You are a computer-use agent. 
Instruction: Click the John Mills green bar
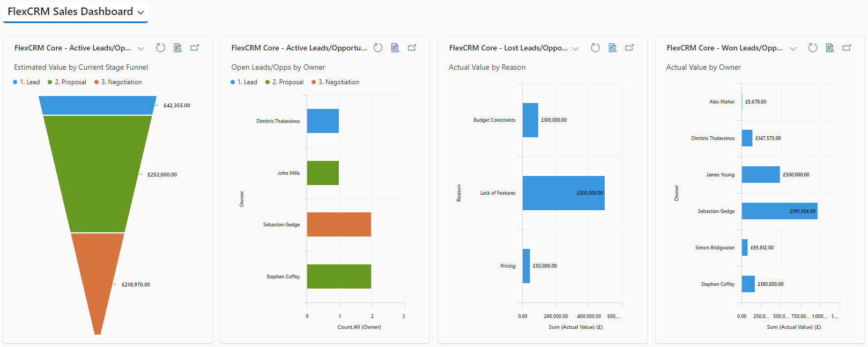coord(323,173)
